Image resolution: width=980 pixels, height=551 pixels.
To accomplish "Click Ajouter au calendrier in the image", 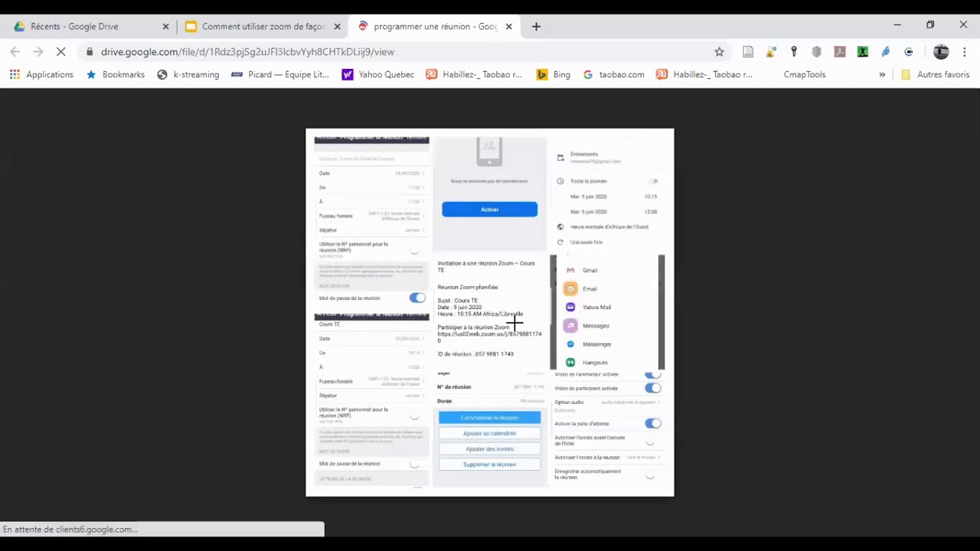I will pos(489,433).
